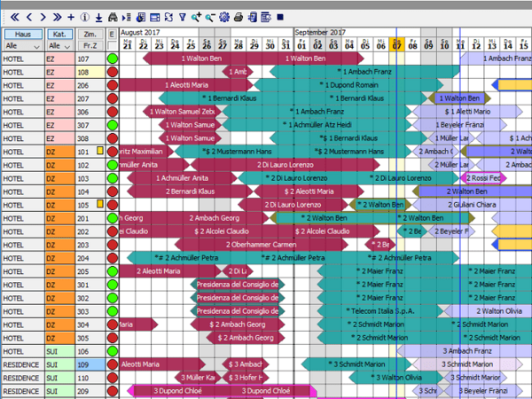Select the highlighted day 07 in September
Screen dimensions: 532x399
[398, 44]
